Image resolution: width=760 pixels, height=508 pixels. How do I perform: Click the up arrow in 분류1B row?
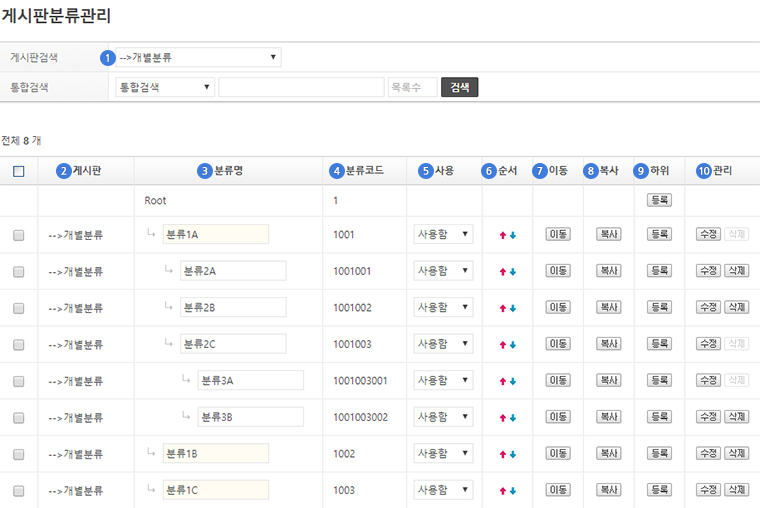pyautogui.click(x=503, y=454)
